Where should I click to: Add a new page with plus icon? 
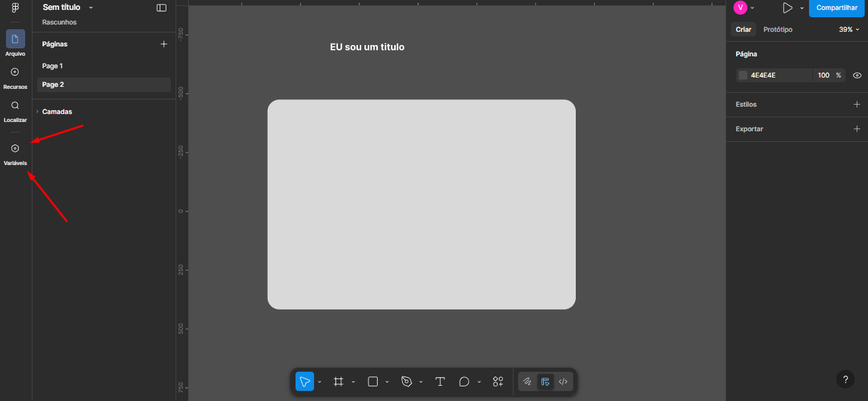[164, 44]
